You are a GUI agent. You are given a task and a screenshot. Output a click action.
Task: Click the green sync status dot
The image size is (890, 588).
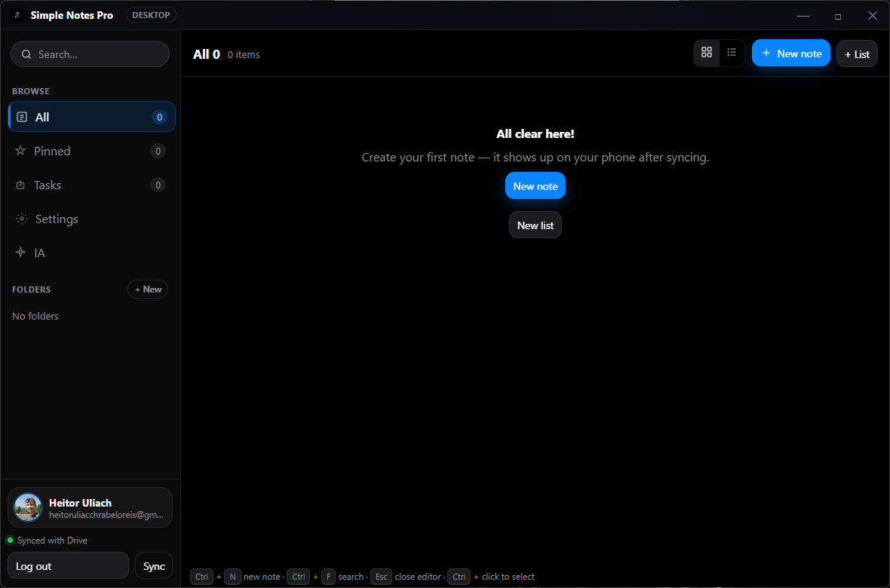click(11, 540)
